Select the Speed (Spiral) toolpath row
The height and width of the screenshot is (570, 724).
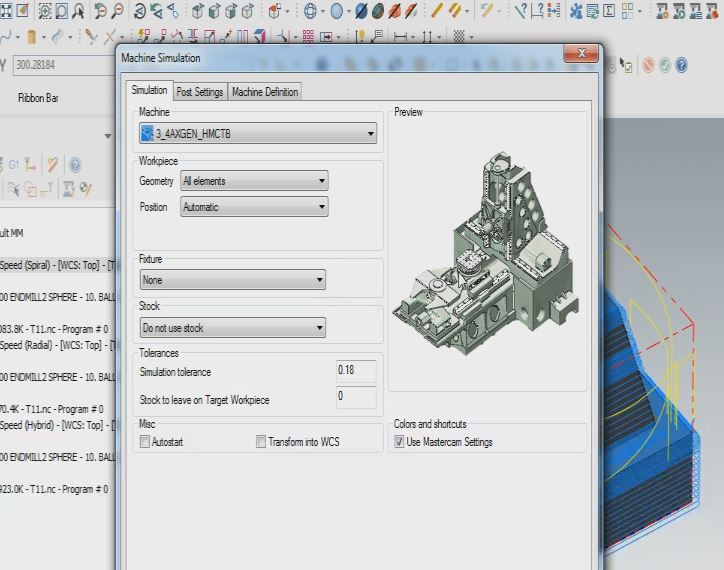click(59, 265)
